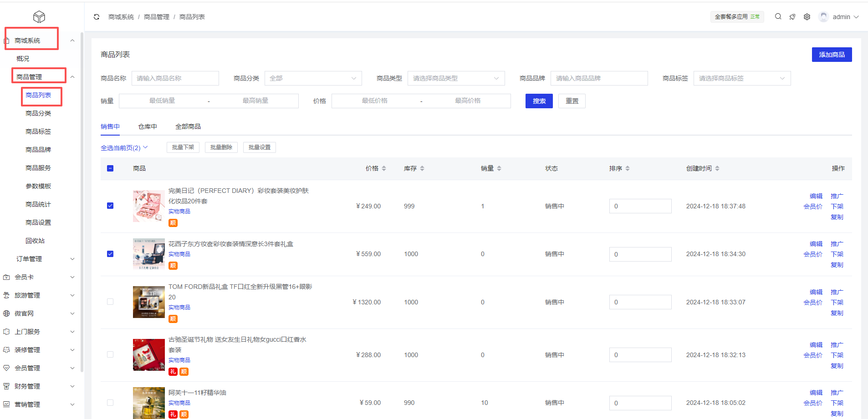
Task: Open the 商品分类 dropdown filter
Action: pos(313,78)
